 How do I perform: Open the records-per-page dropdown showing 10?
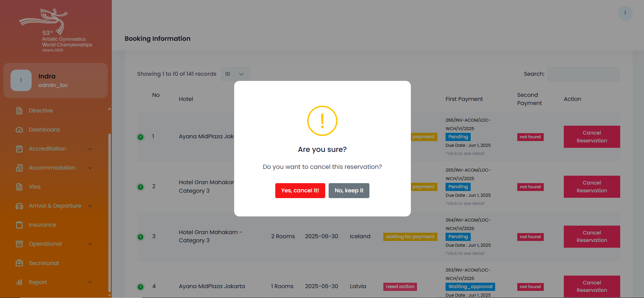coord(235,74)
